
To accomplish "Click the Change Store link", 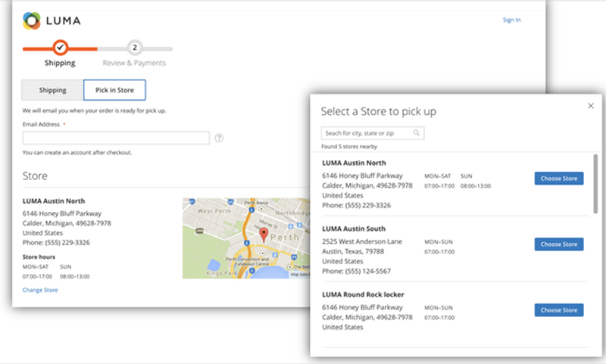I will point(40,290).
